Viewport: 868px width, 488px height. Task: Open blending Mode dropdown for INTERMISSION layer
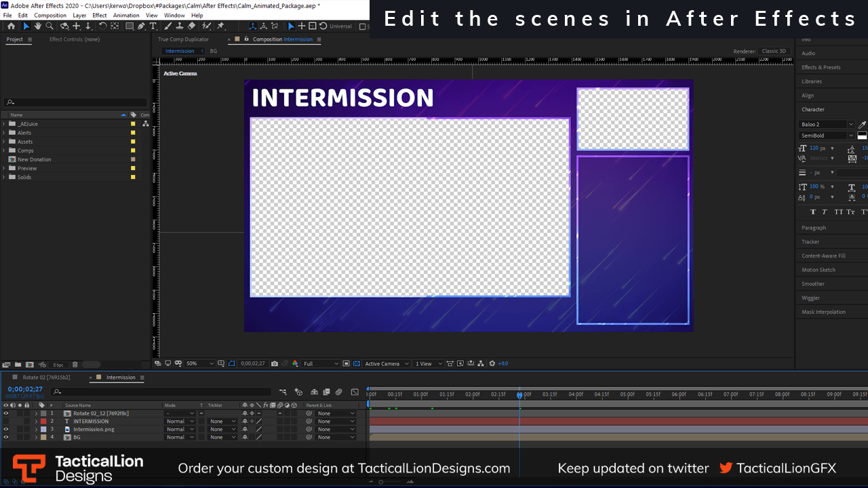(x=180, y=421)
